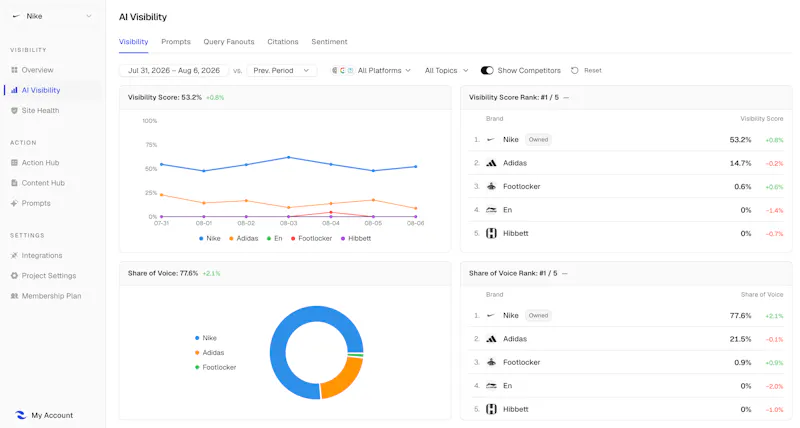Open the Jul 31 – Aug 6 date range picker

point(174,70)
